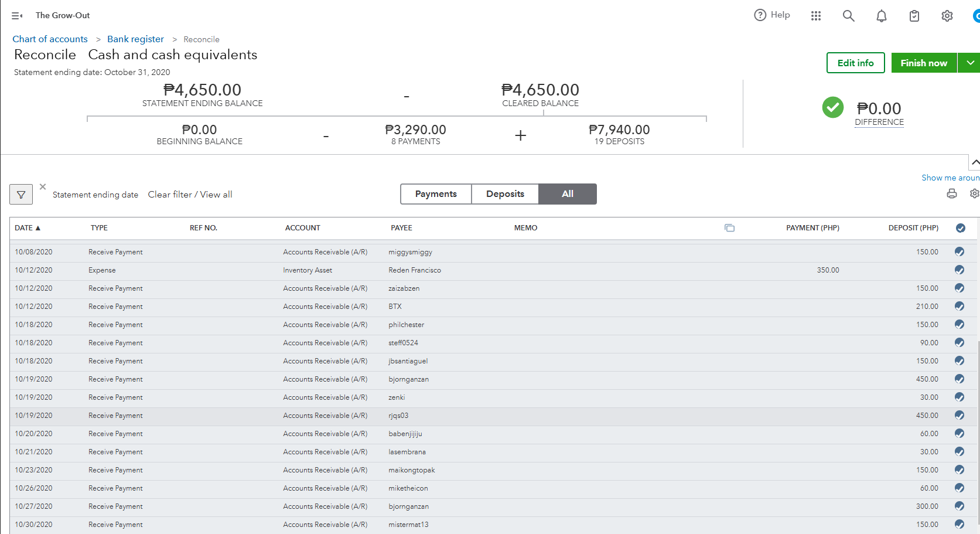Open the apps grid icon
The image size is (980, 534).
pyautogui.click(x=816, y=16)
